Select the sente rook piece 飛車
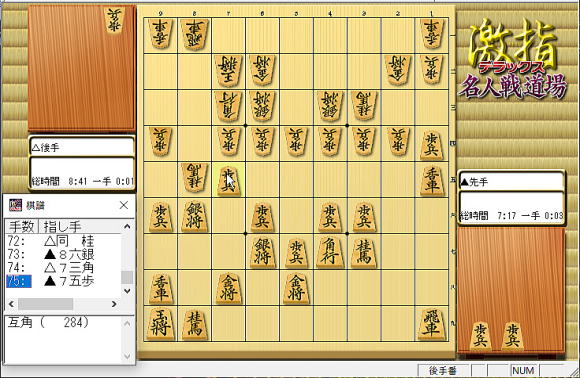580x378 pixels. (x=431, y=324)
